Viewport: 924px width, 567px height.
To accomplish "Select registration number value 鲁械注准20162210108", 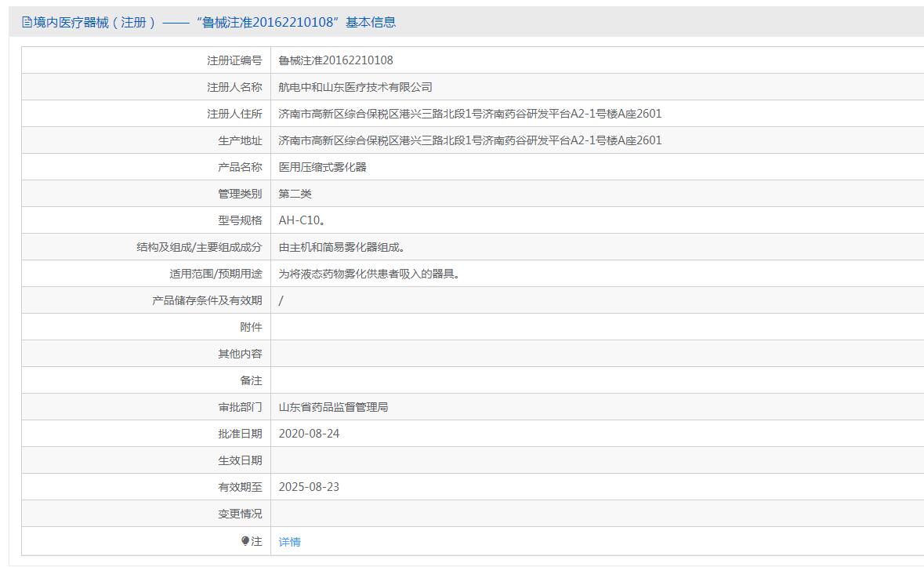I will [x=336, y=60].
